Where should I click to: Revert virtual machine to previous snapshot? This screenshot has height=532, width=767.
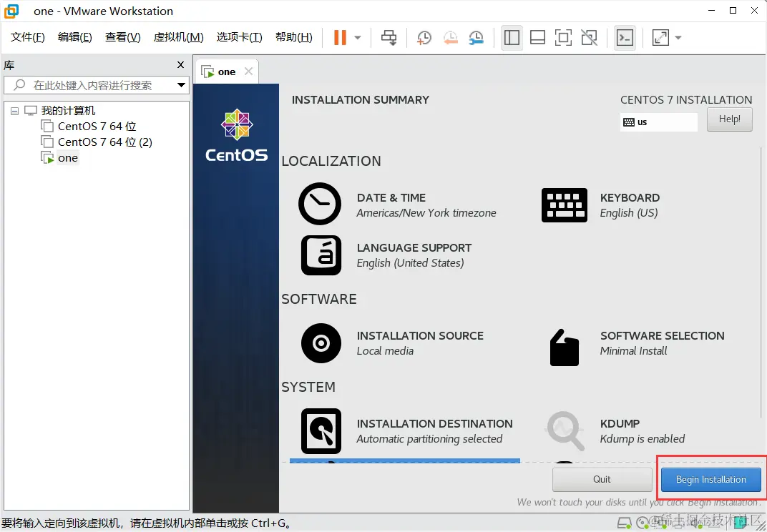pos(450,38)
